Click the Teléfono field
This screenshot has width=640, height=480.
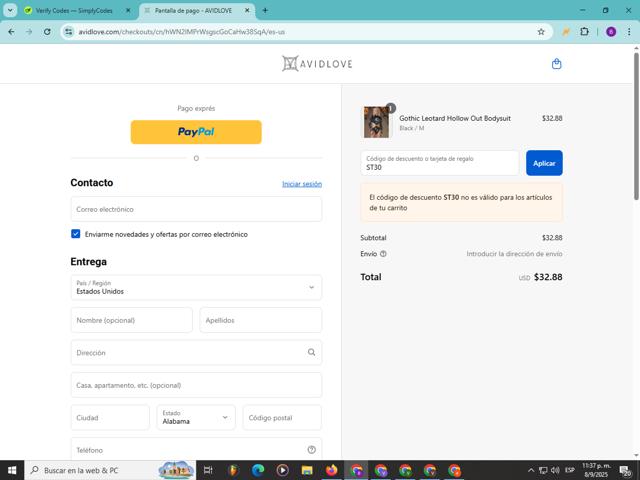[x=196, y=450]
